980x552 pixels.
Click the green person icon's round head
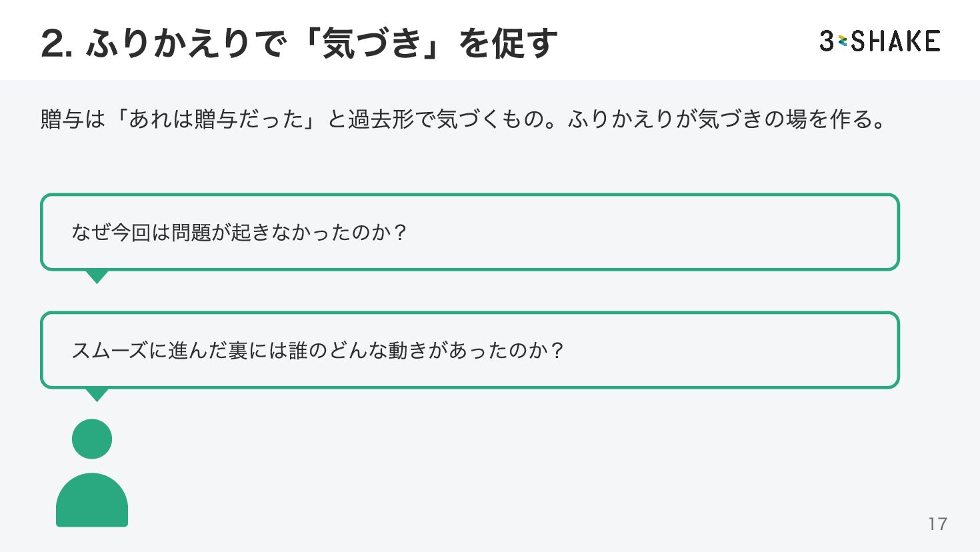(x=92, y=439)
